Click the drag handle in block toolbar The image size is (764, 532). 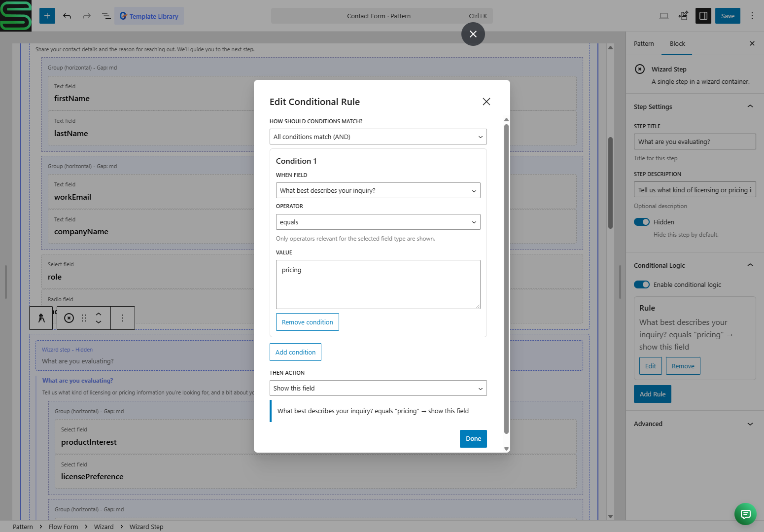pyautogui.click(x=84, y=318)
